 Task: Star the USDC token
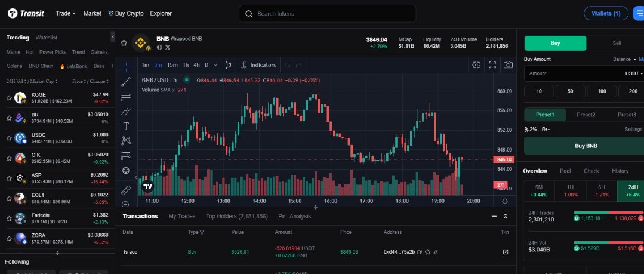(x=9, y=138)
